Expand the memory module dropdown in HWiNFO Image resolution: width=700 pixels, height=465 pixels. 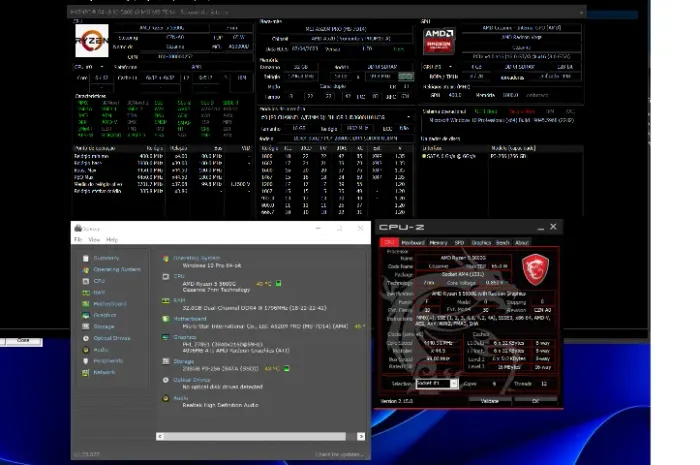pos(408,117)
